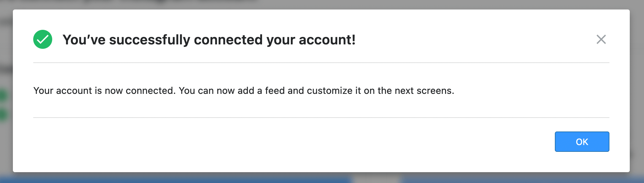
Task: Click the divider line below the heading
Action: coord(321,63)
